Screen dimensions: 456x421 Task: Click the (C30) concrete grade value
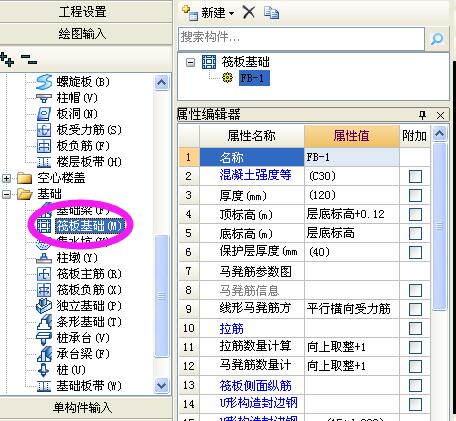(x=352, y=176)
